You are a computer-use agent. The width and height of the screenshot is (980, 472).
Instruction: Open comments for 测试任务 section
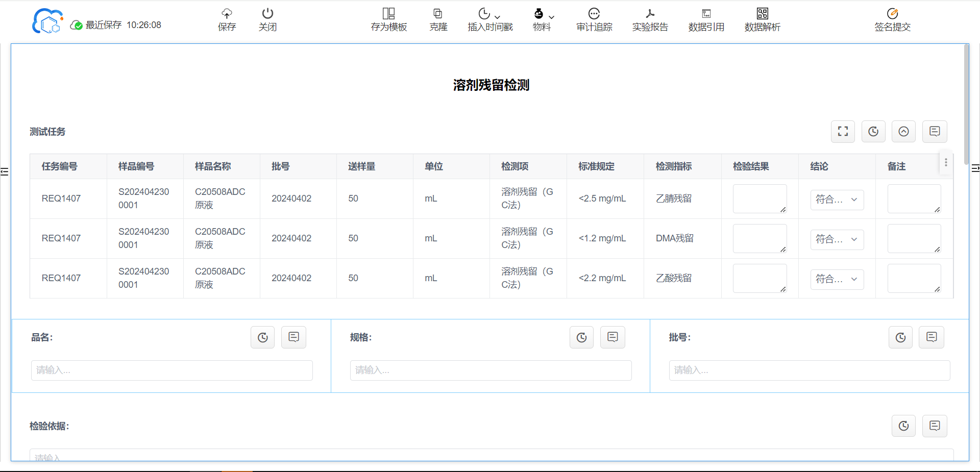[x=935, y=132]
